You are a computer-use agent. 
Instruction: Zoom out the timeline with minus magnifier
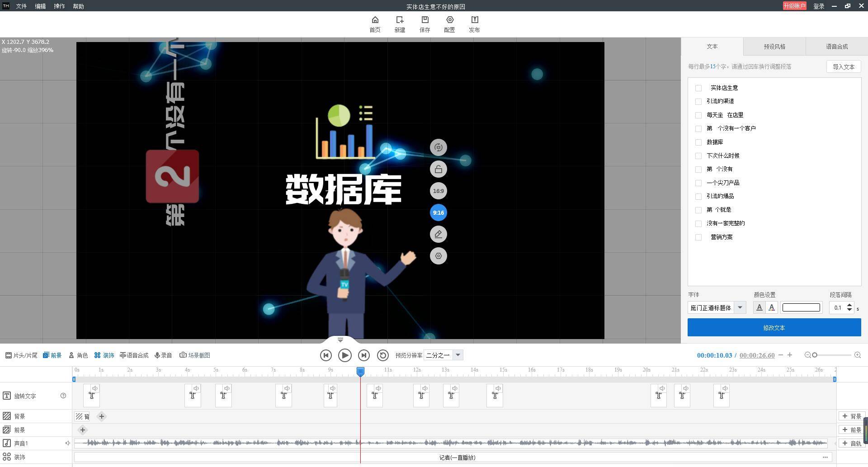[807, 355]
